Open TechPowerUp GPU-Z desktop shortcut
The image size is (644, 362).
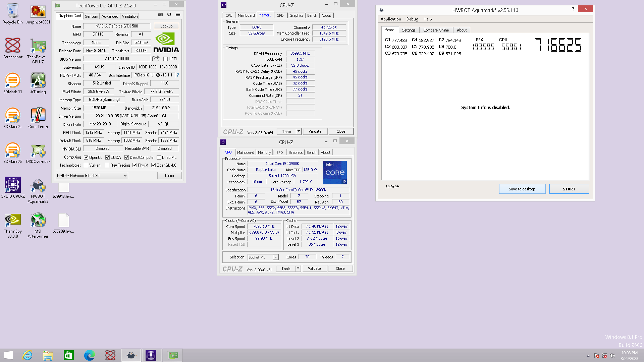(x=38, y=51)
